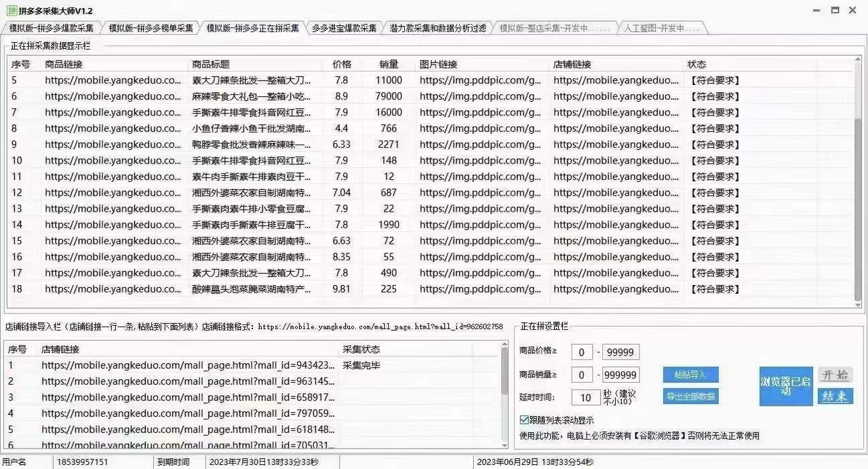
Task: Go to the 潜力款采集和数据分析过滤 tab
Action: tap(437, 29)
